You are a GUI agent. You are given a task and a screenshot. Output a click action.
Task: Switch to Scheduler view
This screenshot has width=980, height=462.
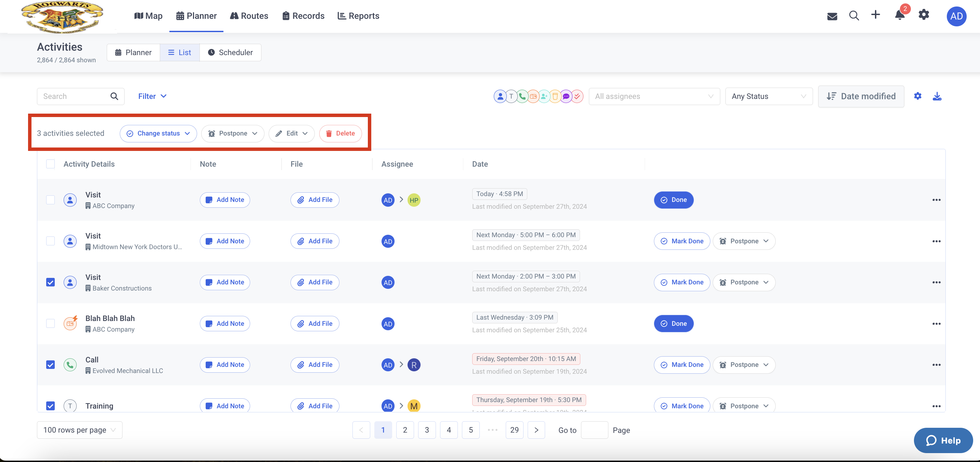pyautogui.click(x=230, y=52)
